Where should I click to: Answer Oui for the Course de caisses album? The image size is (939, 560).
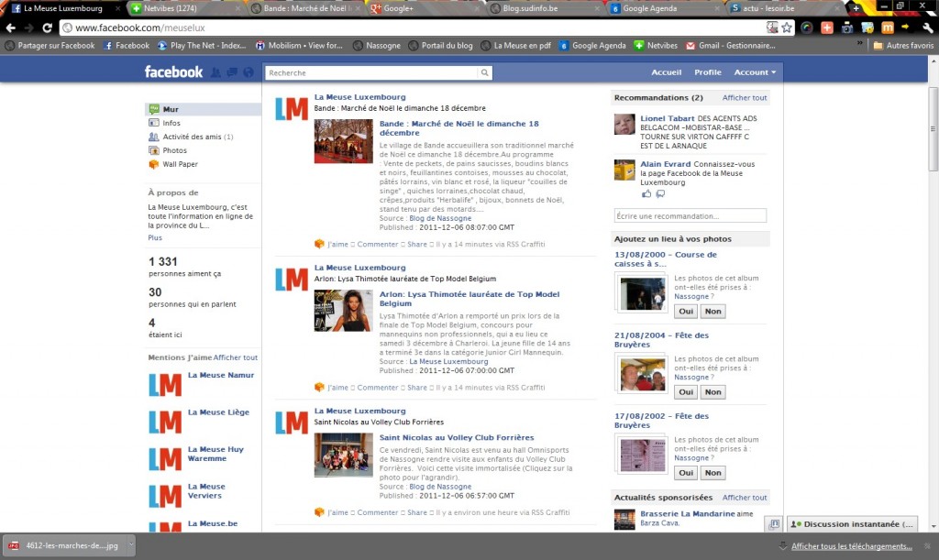pos(685,311)
